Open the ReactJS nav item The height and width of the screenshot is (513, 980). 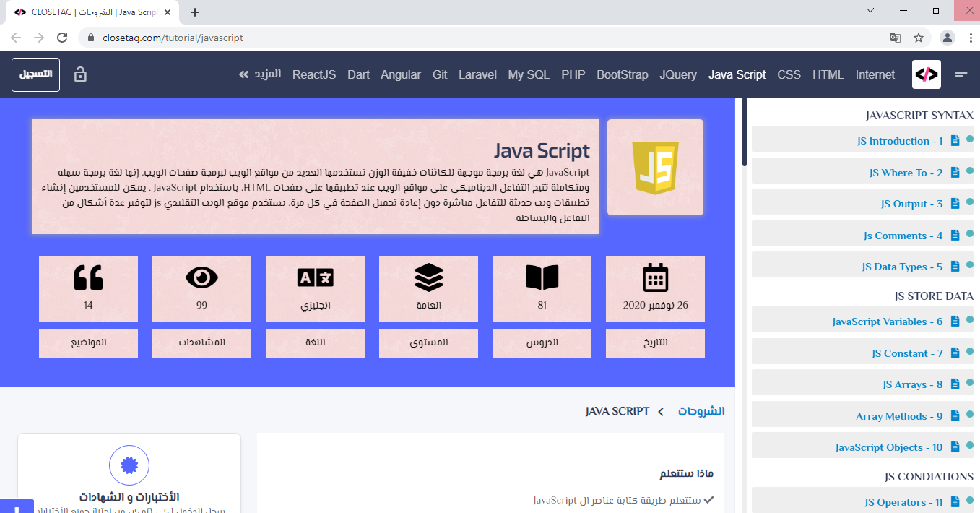(x=314, y=74)
